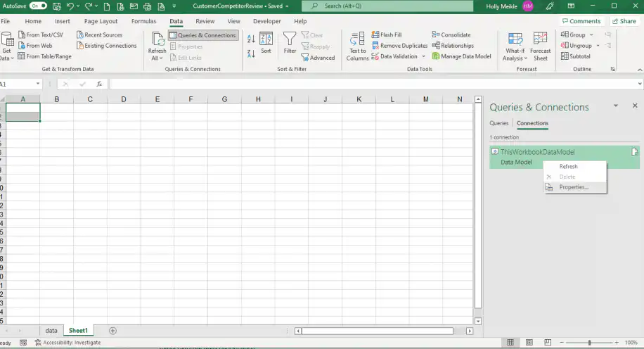Collapse the ribbon with the chevron
Image resolution: width=644 pixels, height=349 pixels.
640,70
